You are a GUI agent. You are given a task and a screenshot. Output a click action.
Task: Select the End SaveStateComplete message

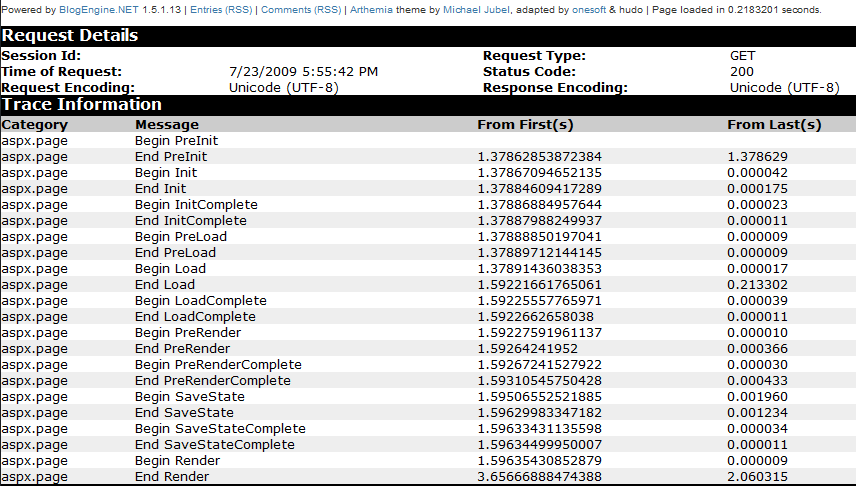(215, 444)
